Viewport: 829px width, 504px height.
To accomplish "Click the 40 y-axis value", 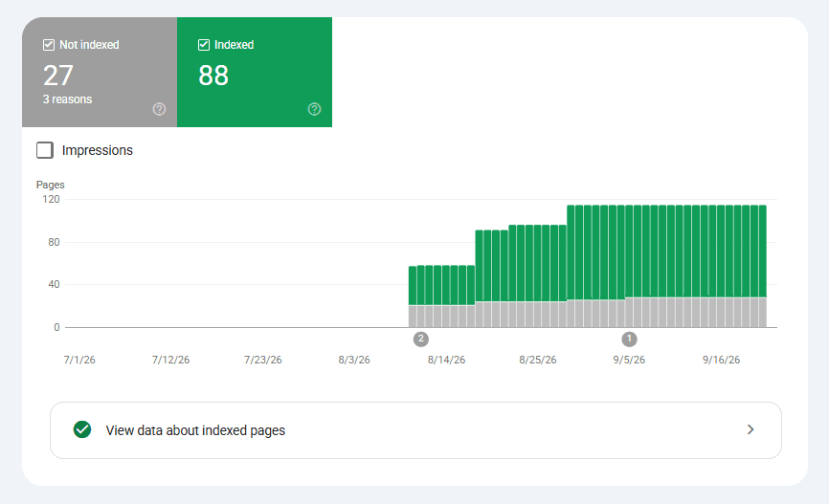I will coord(54,284).
